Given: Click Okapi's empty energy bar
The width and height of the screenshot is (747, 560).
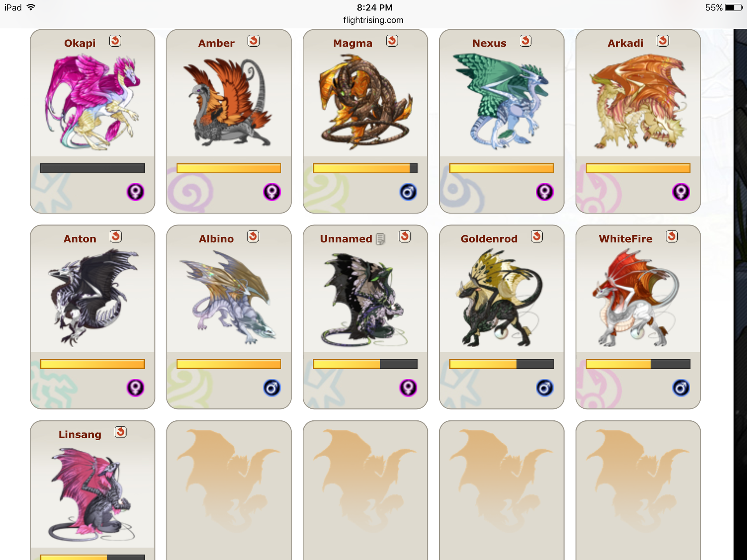Looking at the screenshot, I should pos(93,168).
